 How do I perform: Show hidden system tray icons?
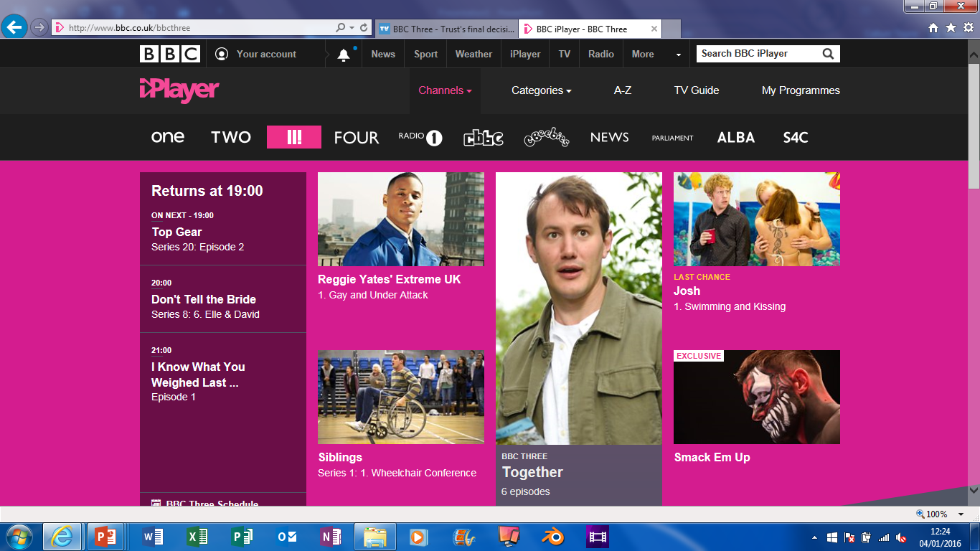pos(814,537)
